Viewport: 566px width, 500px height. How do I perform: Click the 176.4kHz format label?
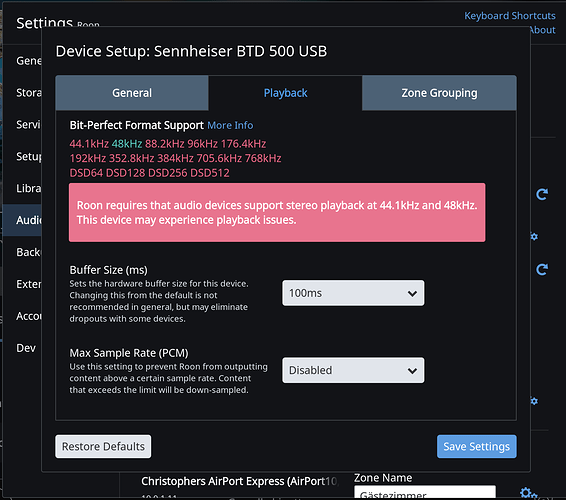243,144
